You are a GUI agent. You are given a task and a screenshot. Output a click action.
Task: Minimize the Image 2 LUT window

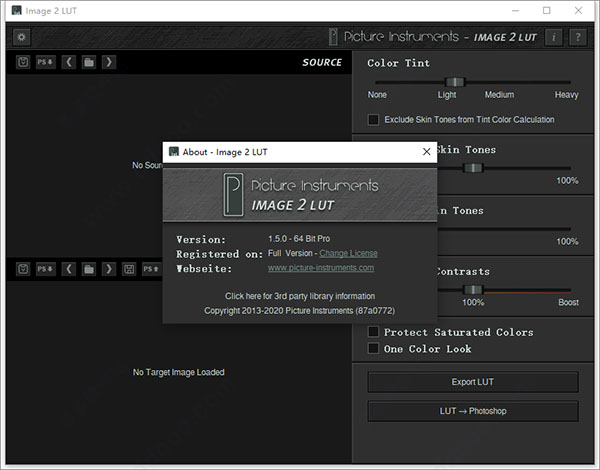pos(515,11)
